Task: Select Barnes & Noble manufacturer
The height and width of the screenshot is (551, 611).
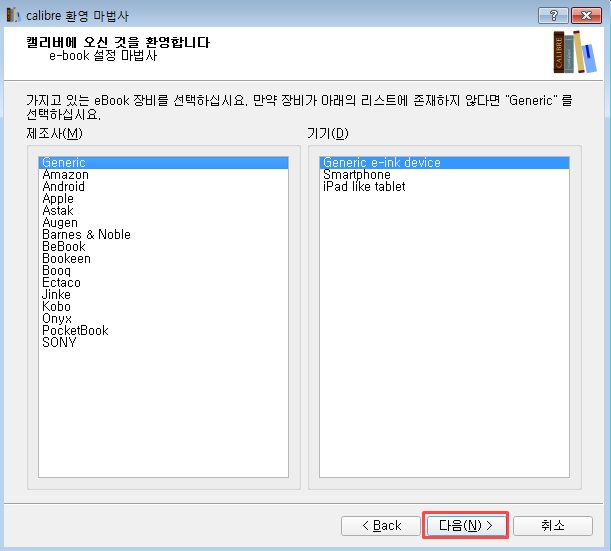Action: point(163,235)
